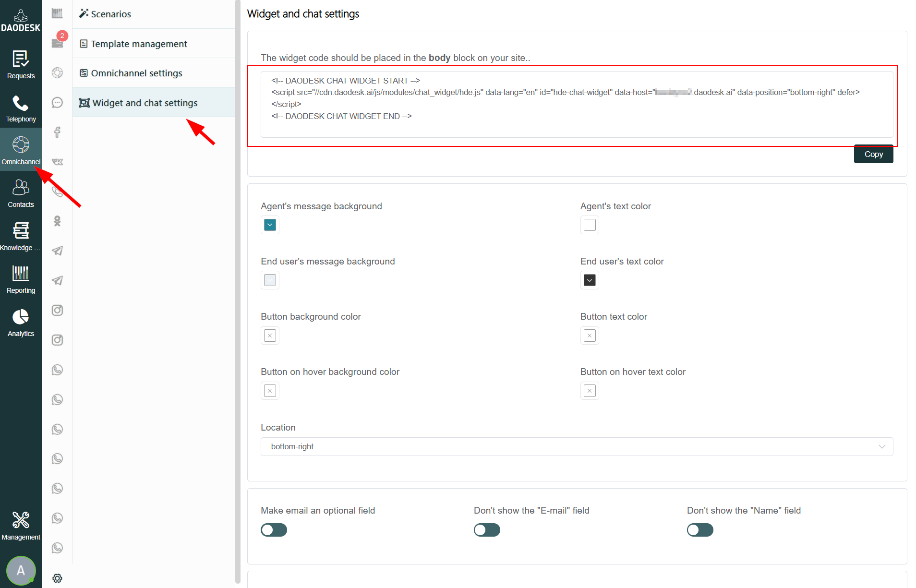Open the Facebook channel icon

click(x=57, y=132)
